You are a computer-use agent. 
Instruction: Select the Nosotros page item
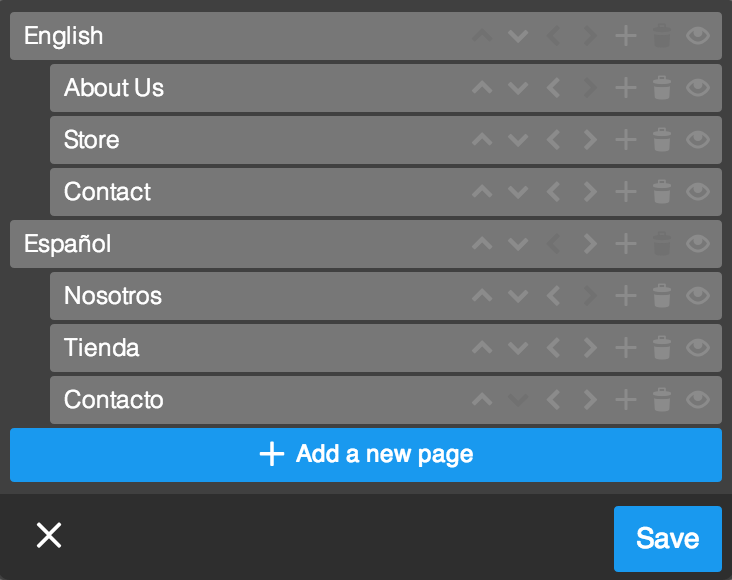pos(220,296)
